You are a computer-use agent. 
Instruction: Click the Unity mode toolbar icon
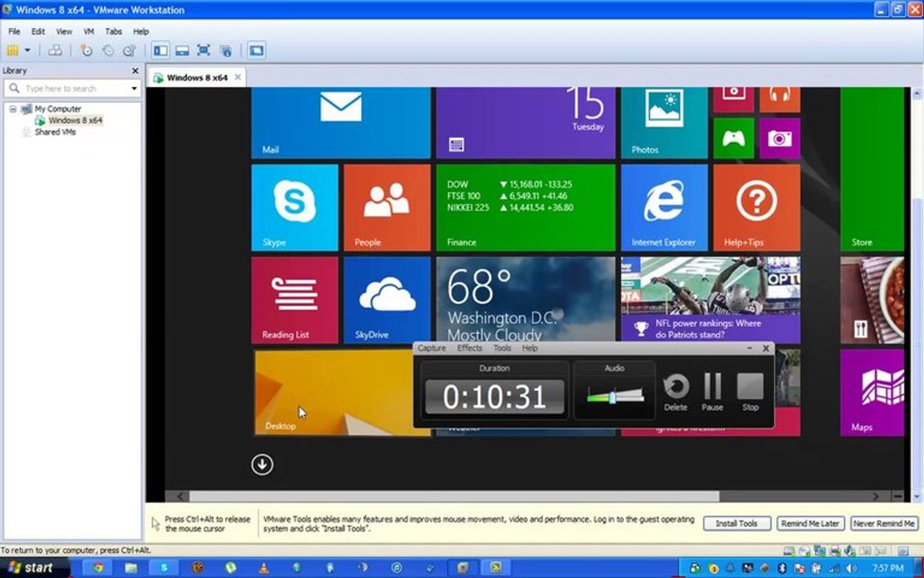click(225, 51)
